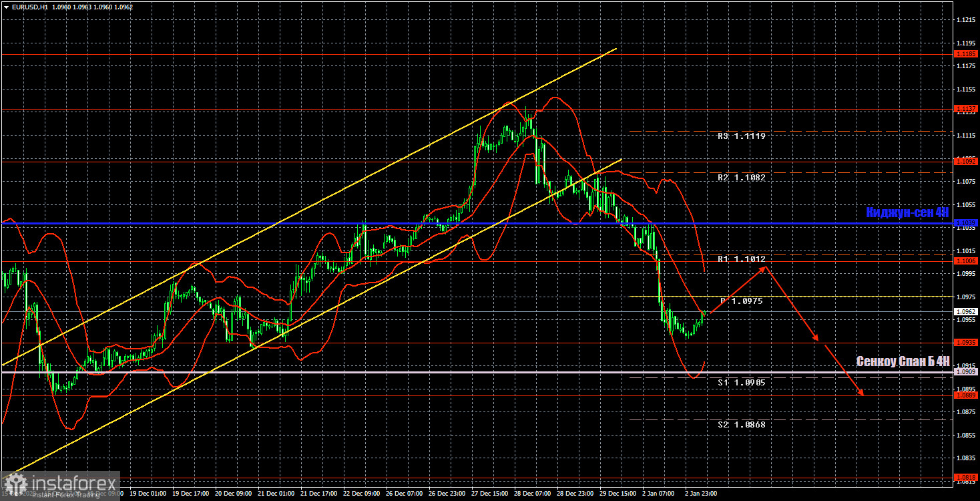Click the 29 Dec 15:00 time label

coord(618,494)
